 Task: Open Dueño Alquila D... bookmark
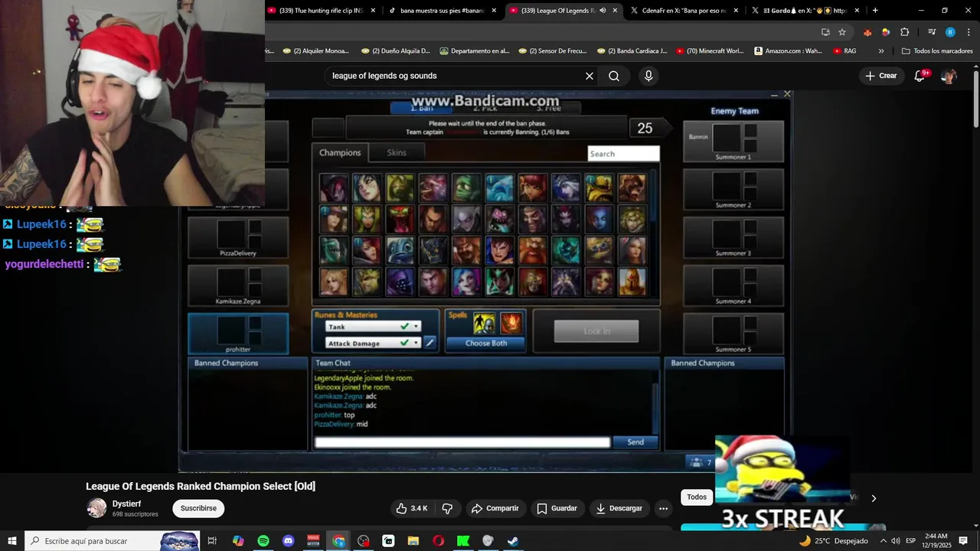pyautogui.click(x=394, y=51)
